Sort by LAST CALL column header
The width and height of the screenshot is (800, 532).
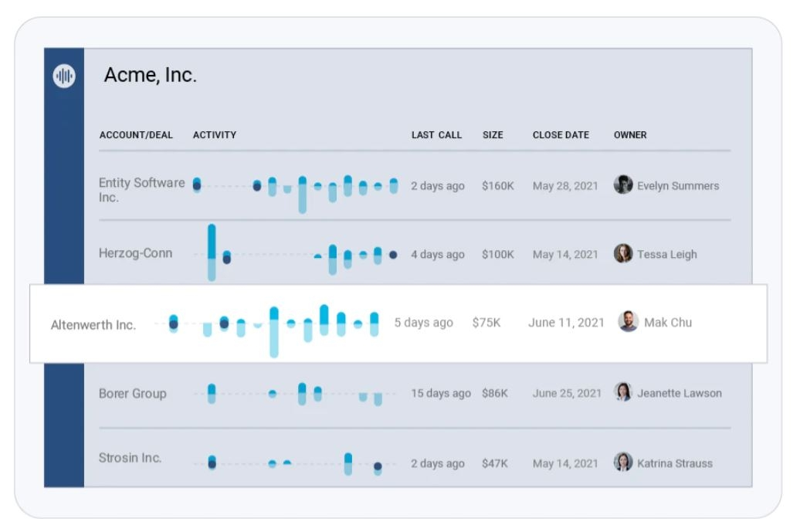click(436, 135)
